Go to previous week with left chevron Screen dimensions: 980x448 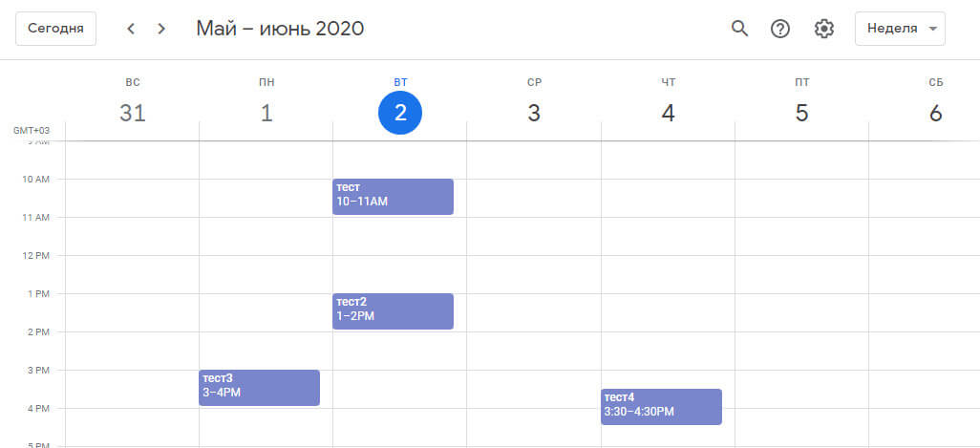(131, 29)
